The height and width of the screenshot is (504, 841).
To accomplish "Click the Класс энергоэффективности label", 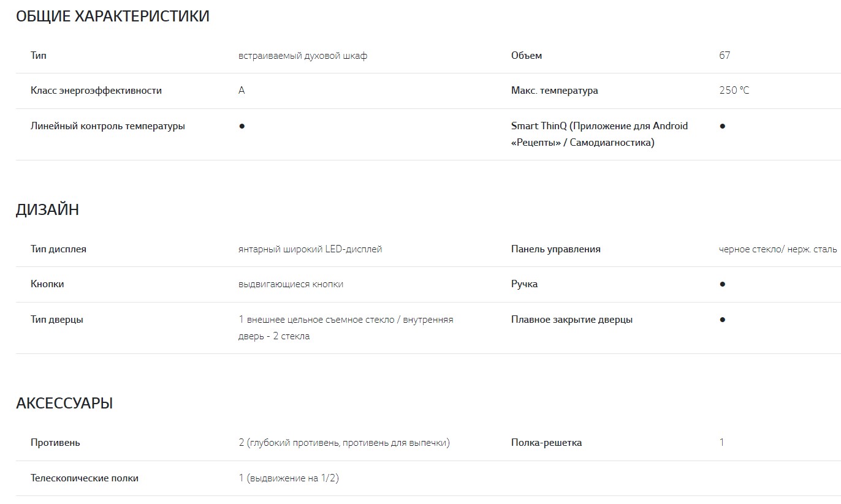I will click(x=96, y=91).
